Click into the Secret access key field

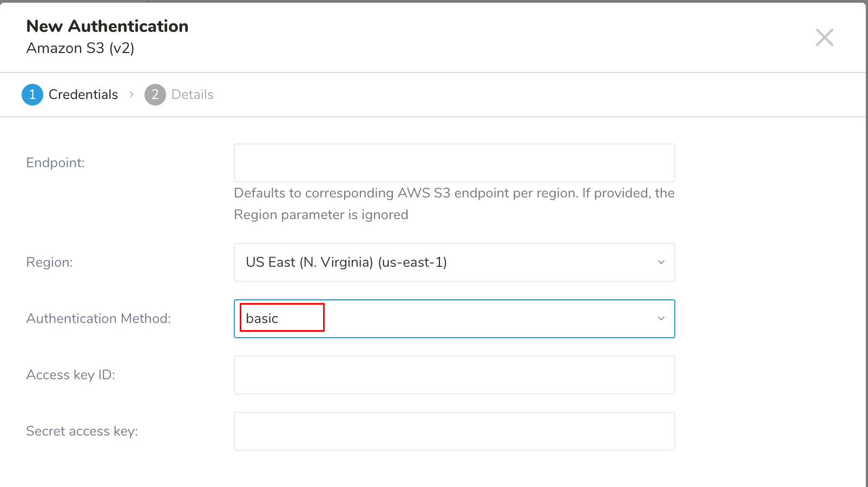coord(454,431)
